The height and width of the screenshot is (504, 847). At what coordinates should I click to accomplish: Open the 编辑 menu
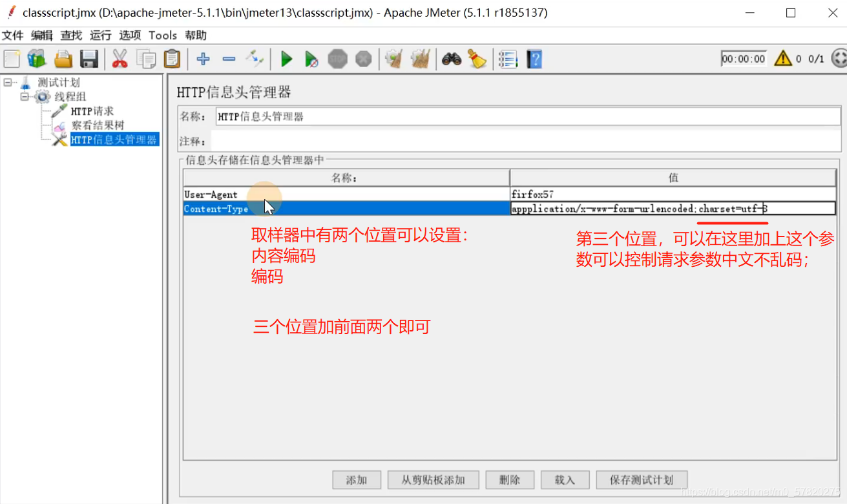click(x=42, y=36)
